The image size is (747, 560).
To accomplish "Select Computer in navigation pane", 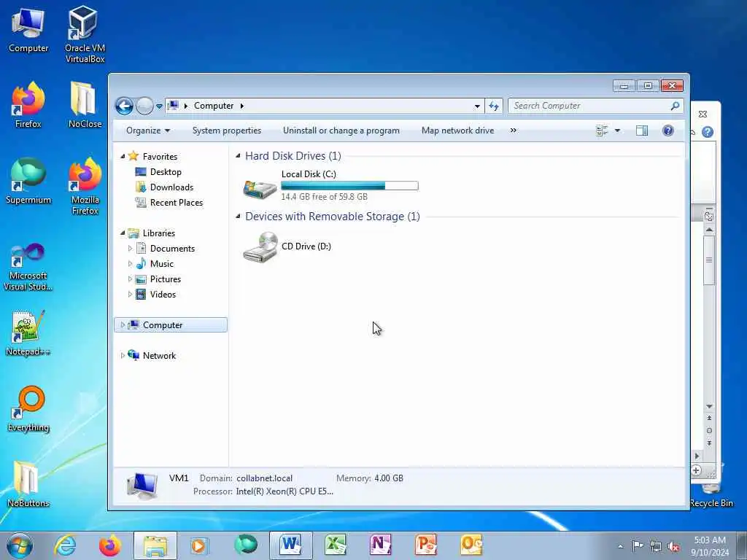I will click(171, 324).
